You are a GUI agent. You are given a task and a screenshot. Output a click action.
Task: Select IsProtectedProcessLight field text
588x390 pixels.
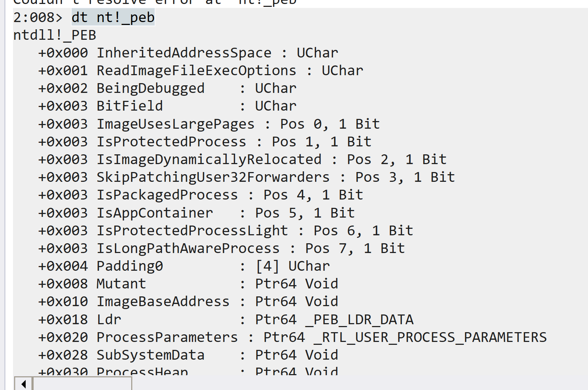[x=192, y=231]
